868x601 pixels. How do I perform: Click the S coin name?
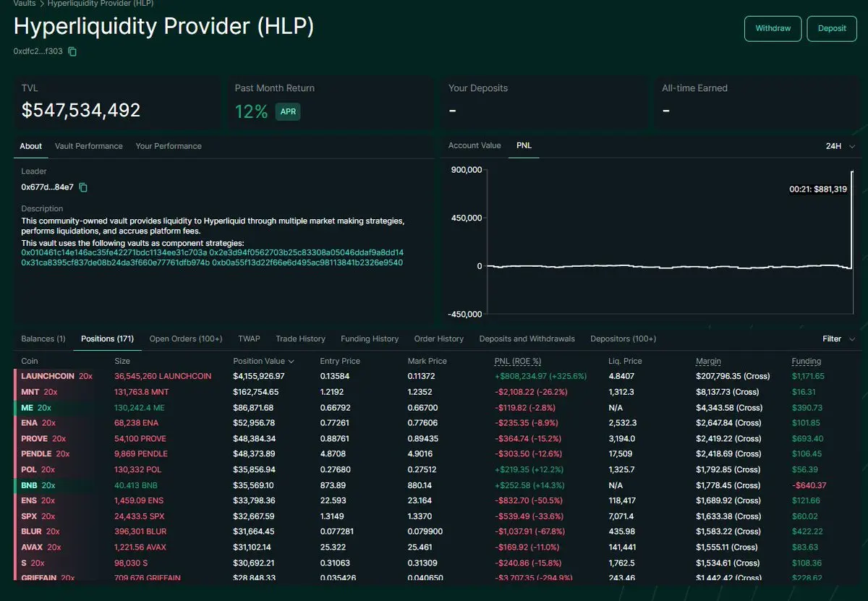[x=24, y=563]
